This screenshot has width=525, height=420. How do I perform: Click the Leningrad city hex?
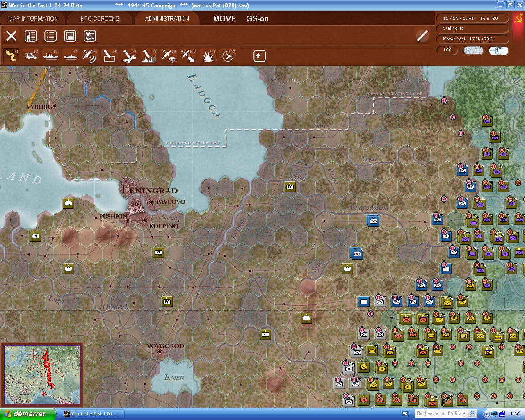pos(136,204)
